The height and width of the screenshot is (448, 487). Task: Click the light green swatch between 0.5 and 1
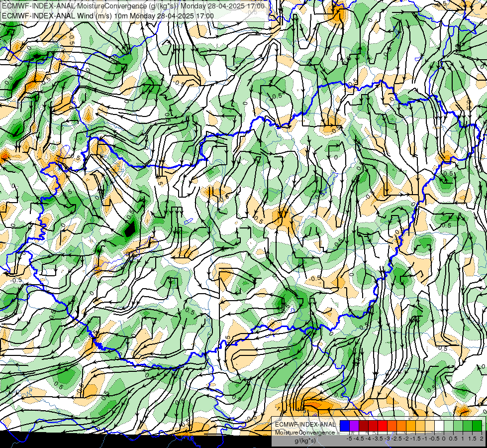tap(458, 426)
